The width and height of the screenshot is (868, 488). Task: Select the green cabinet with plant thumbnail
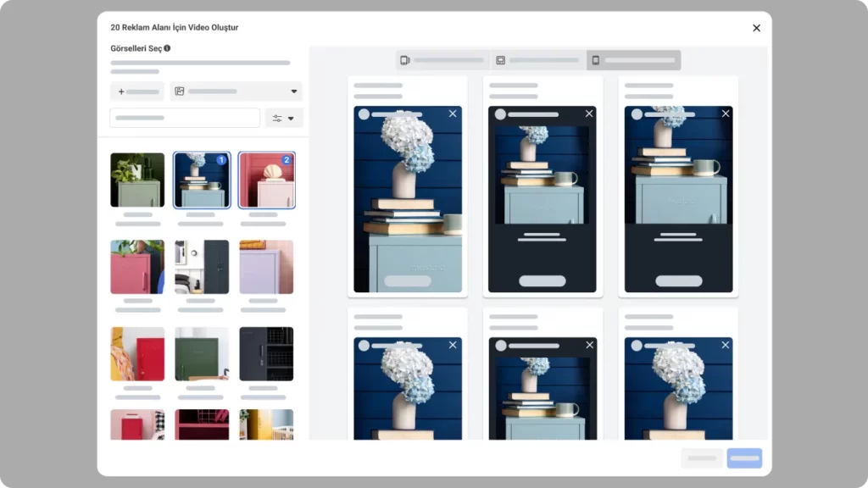pyautogui.click(x=137, y=180)
